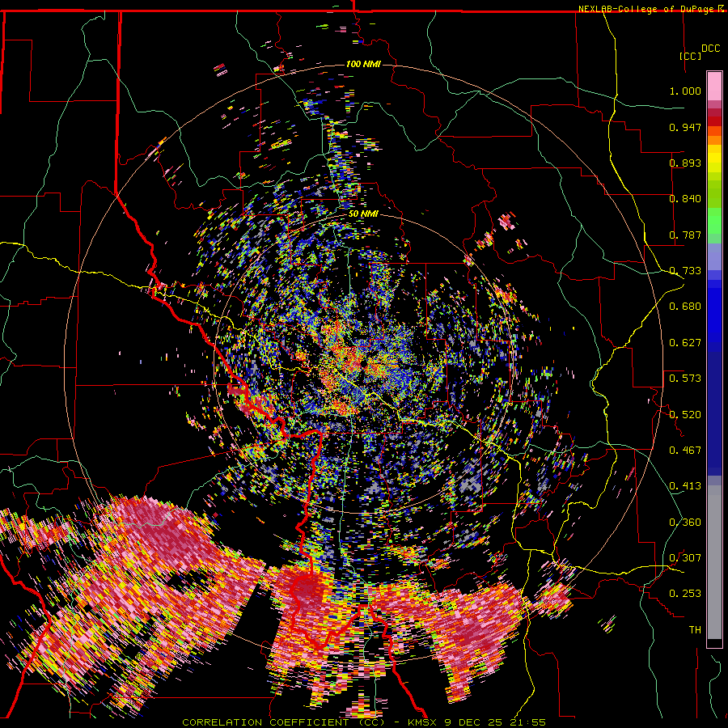Click the 100 NMI range ring label
728x728 pixels.
[x=363, y=64]
